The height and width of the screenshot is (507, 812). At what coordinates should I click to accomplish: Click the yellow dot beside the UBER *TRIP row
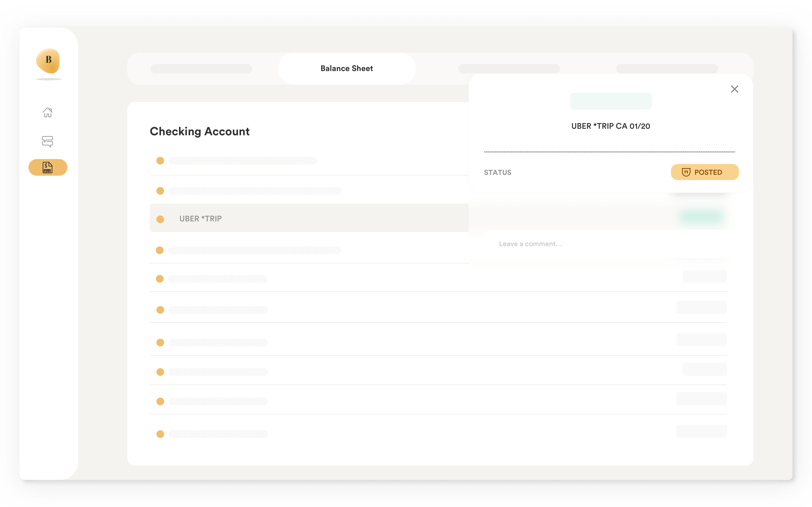pyautogui.click(x=160, y=219)
